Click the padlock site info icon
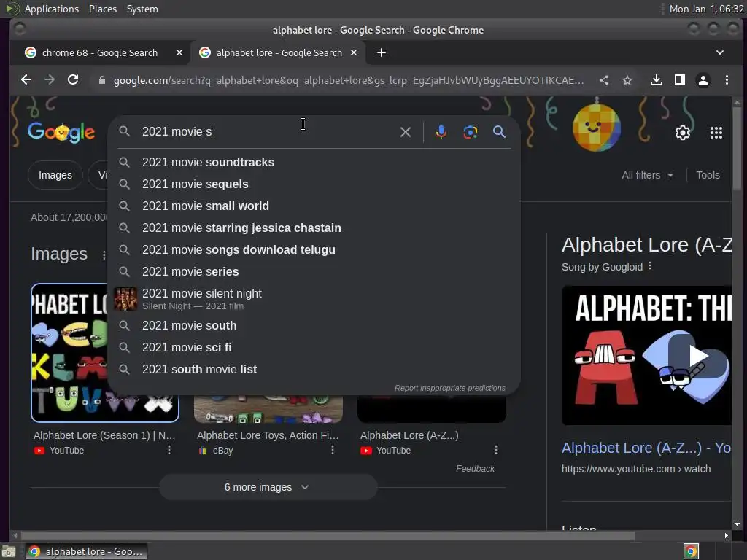Screen dimensions: 747x560 pos(101,80)
